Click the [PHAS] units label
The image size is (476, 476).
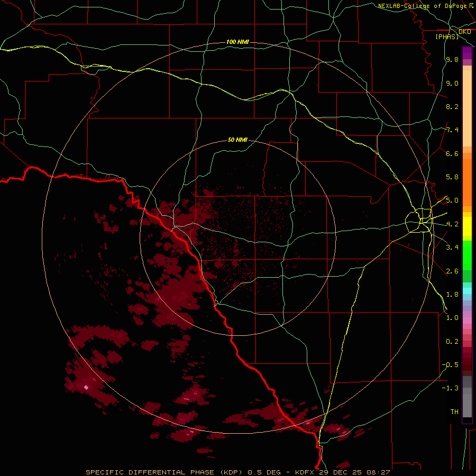point(447,36)
